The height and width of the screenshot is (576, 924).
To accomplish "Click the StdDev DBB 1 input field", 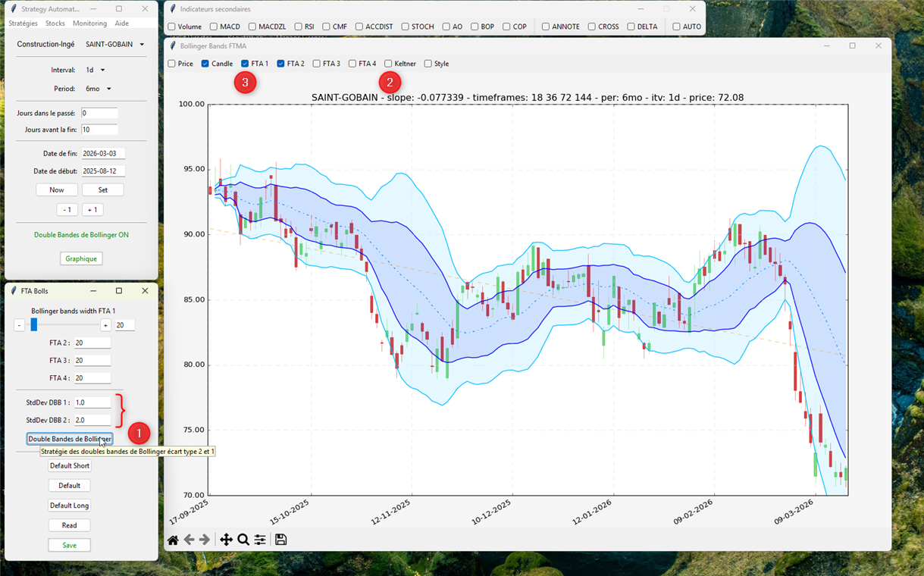I will (x=92, y=402).
